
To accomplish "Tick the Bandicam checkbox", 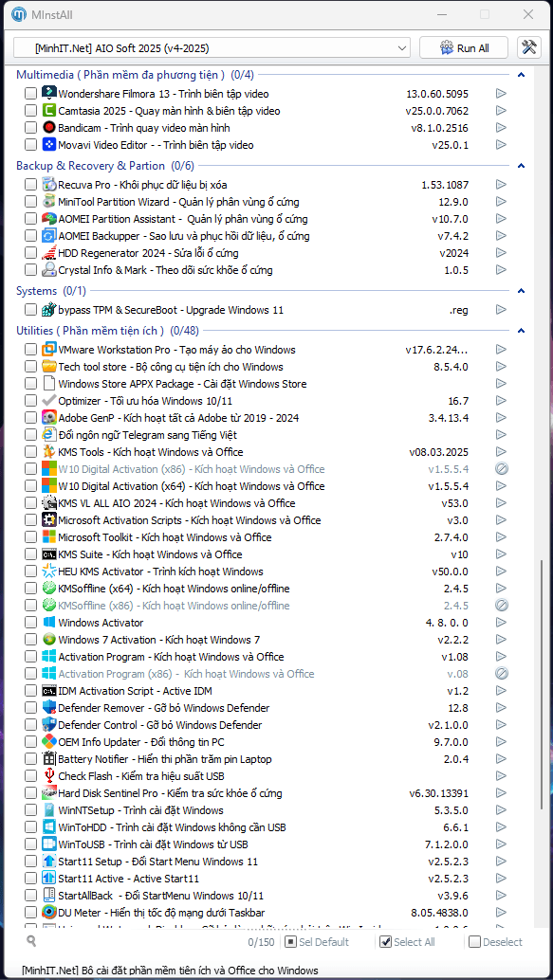I will [x=30, y=128].
